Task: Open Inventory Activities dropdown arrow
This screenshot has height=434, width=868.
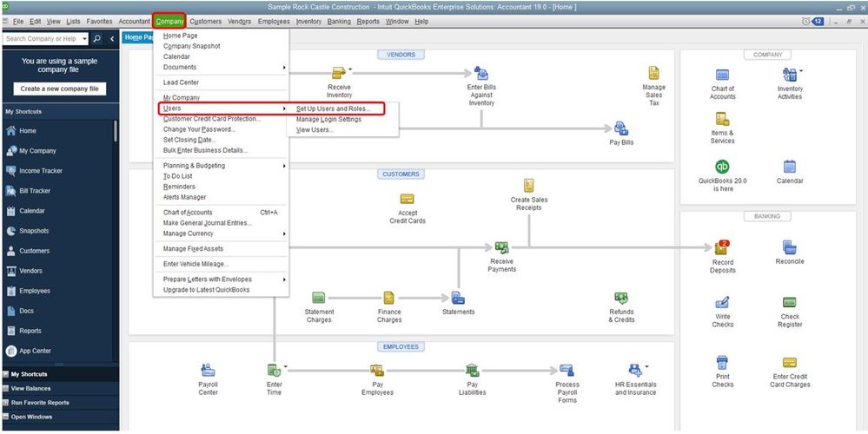Action: tap(801, 71)
